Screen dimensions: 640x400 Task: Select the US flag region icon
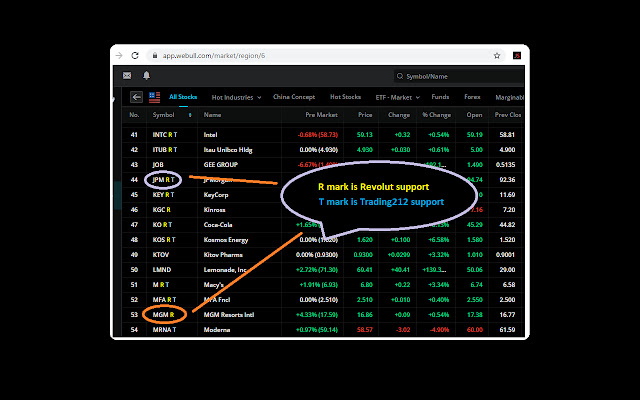[154, 97]
